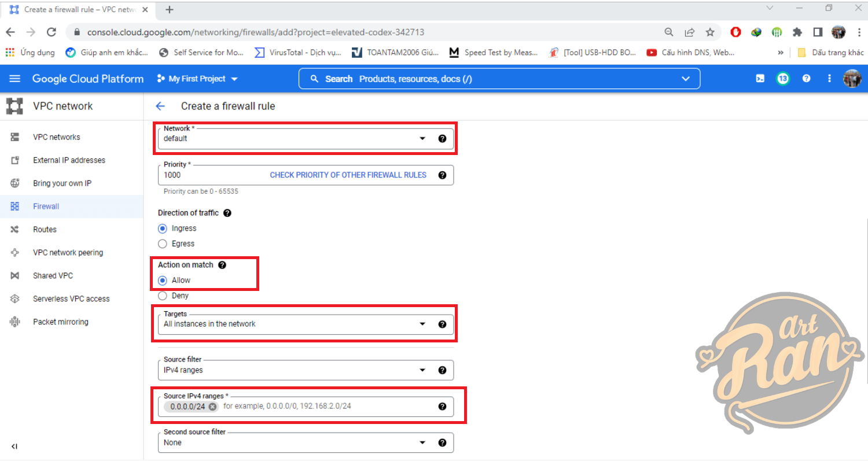Image resolution: width=868 pixels, height=461 pixels.
Task: Open the tab search chevron in title bar
Action: pos(770,8)
